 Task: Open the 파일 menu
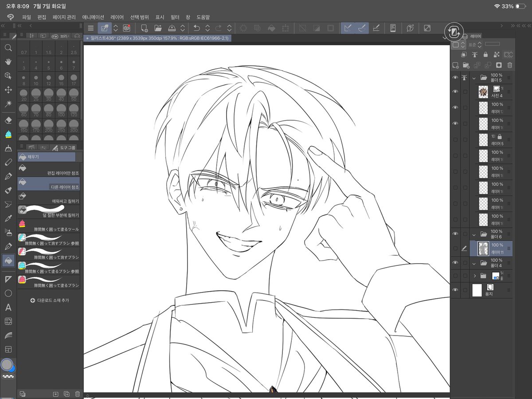(x=27, y=17)
